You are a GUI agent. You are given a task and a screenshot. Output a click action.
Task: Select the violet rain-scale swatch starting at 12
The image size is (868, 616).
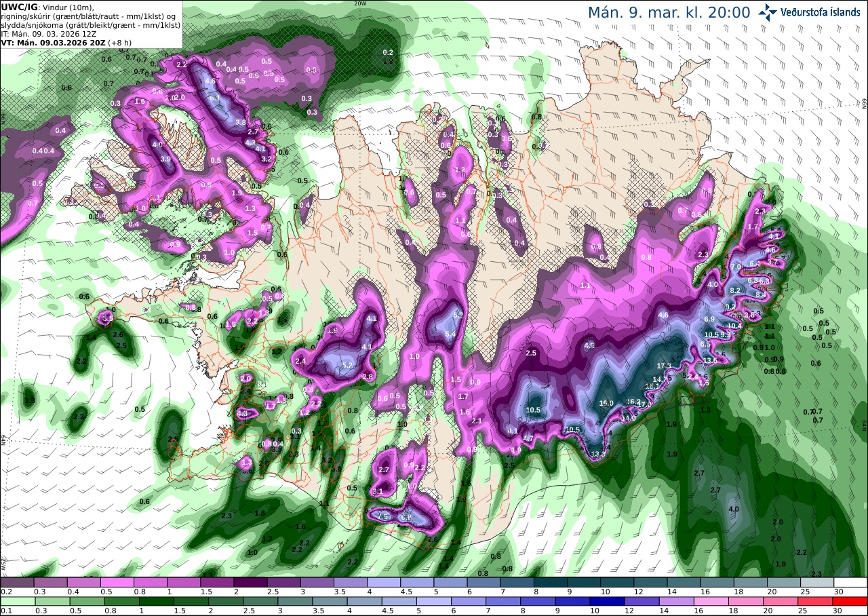point(642,601)
